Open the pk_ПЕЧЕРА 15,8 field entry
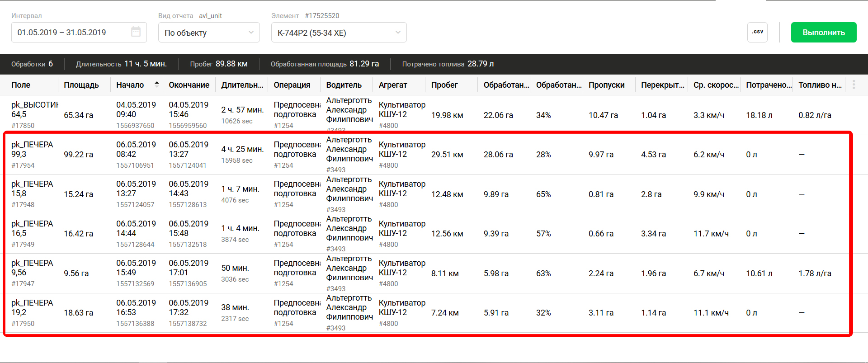The image size is (868, 363). pyautogui.click(x=32, y=189)
